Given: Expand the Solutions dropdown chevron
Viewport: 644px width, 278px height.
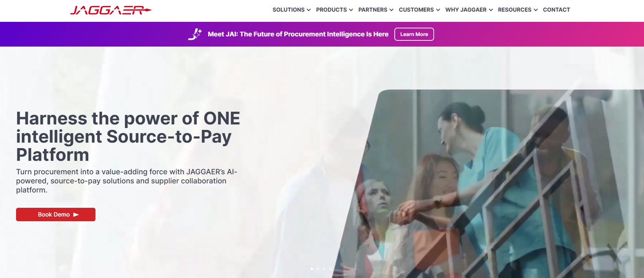Looking at the screenshot, I should pos(309,10).
